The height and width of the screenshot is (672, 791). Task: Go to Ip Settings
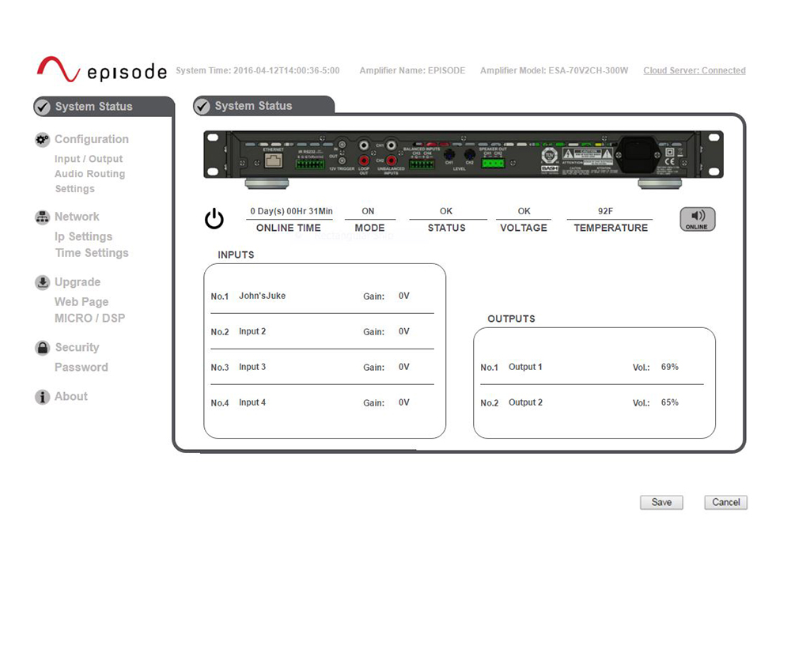tap(83, 236)
